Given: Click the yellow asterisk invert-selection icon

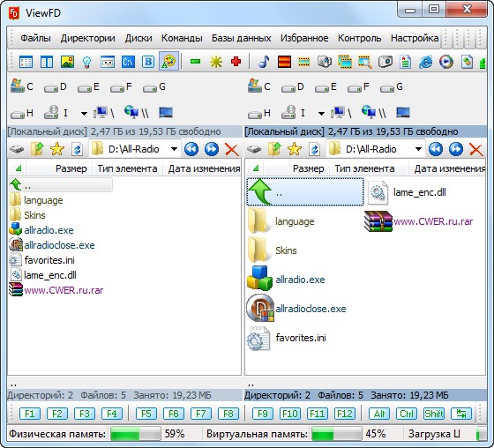Looking at the screenshot, I should point(216,62).
